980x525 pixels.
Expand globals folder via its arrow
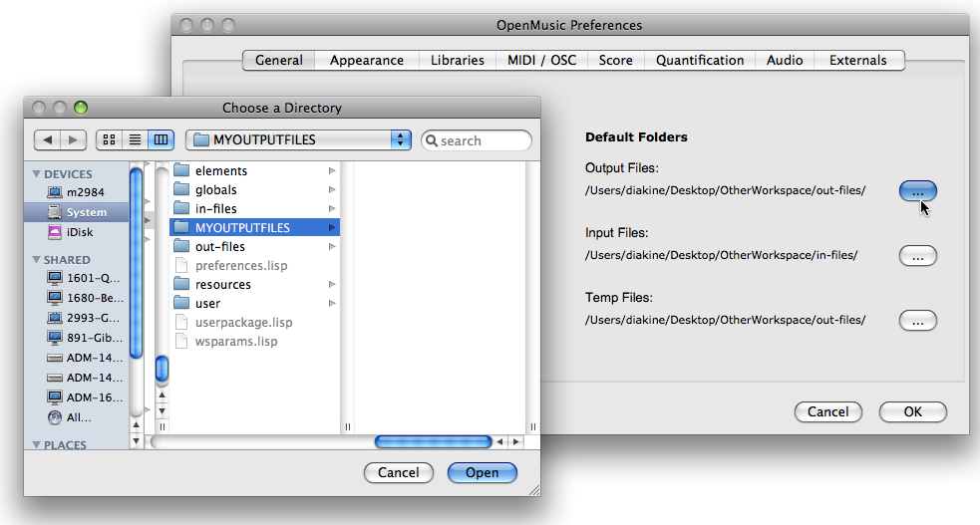coord(332,189)
